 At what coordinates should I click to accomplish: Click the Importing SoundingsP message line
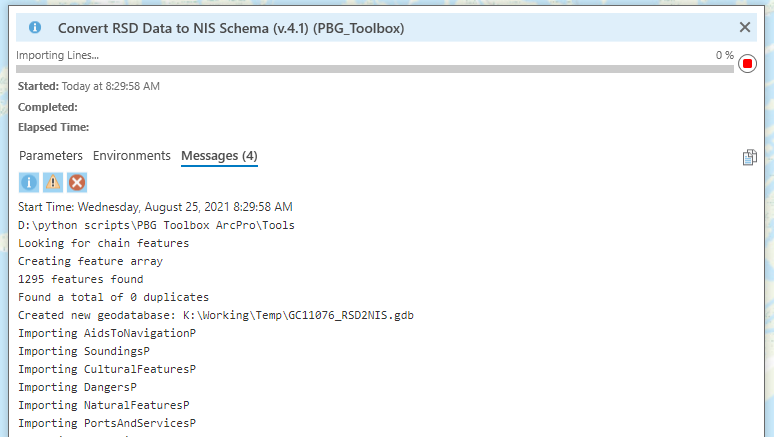click(x=84, y=351)
